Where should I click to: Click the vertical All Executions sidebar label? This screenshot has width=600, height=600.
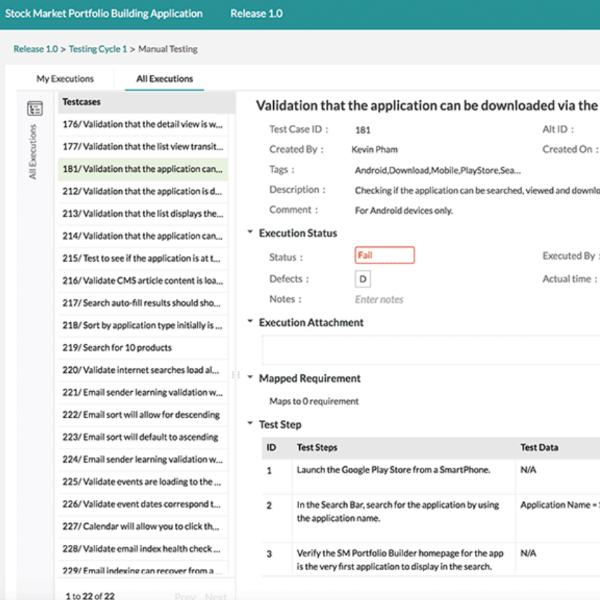33,152
